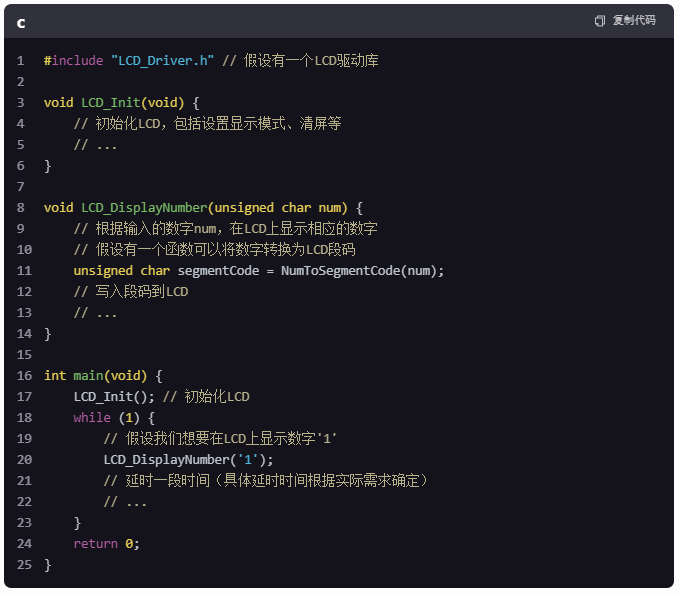680x595 pixels.
Task: Click the closing brace on line 6
Action: click(48, 166)
